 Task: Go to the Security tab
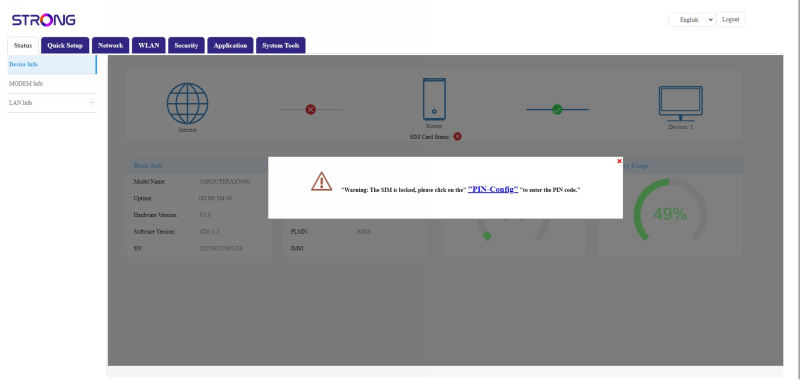[x=186, y=45]
